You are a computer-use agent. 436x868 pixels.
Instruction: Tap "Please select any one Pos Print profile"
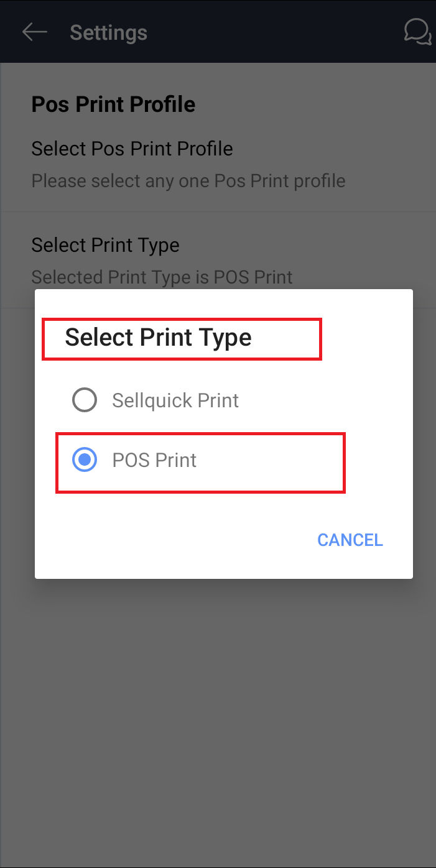tap(188, 181)
